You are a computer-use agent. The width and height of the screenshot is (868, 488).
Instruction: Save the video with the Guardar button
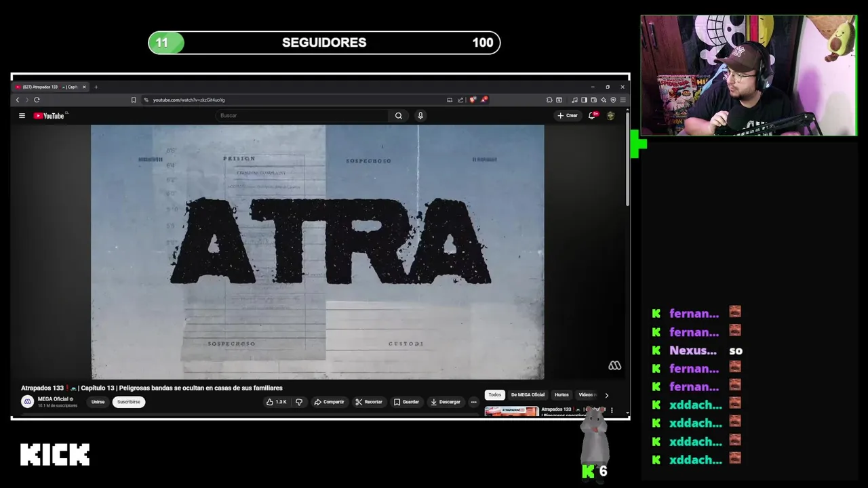pyautogui.click(x=406, y=402)
